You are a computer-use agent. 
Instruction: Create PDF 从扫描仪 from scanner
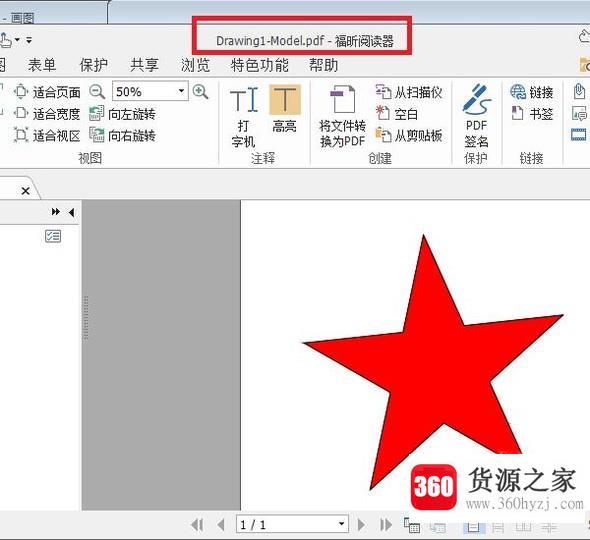[x=409, y=92]
